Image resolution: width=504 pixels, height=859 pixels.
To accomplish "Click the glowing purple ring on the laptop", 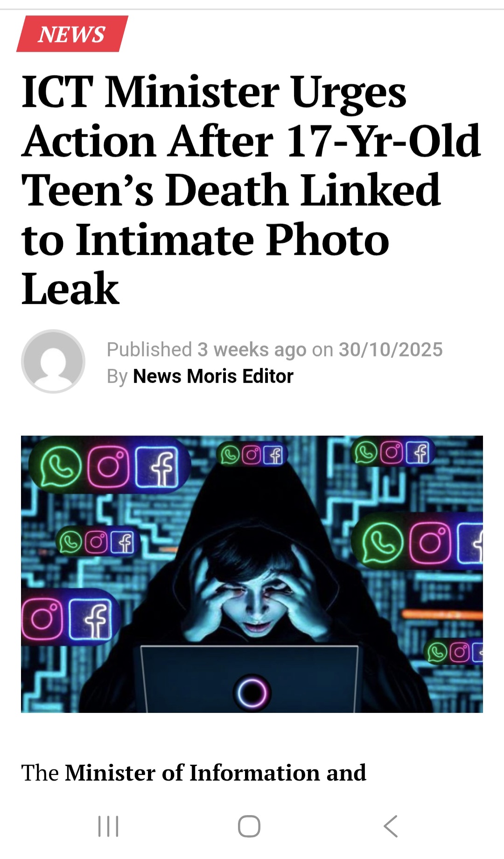I will [x=252, y=693].
